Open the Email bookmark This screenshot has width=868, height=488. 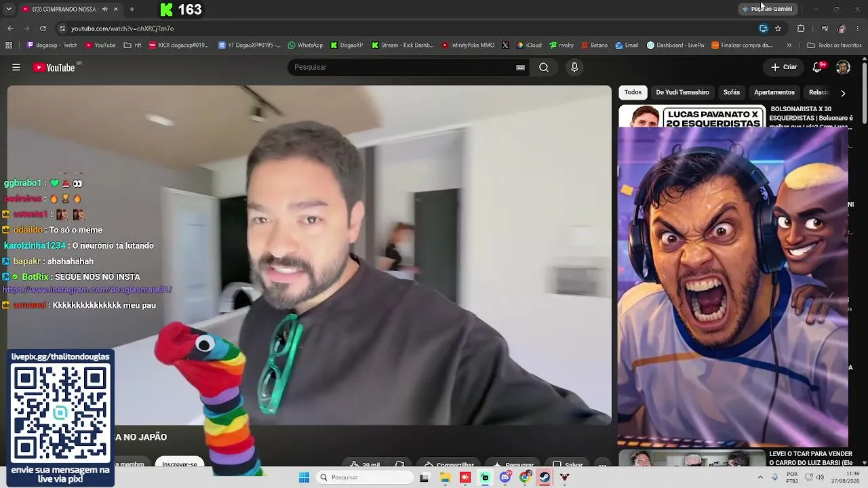tap(627, 45)
